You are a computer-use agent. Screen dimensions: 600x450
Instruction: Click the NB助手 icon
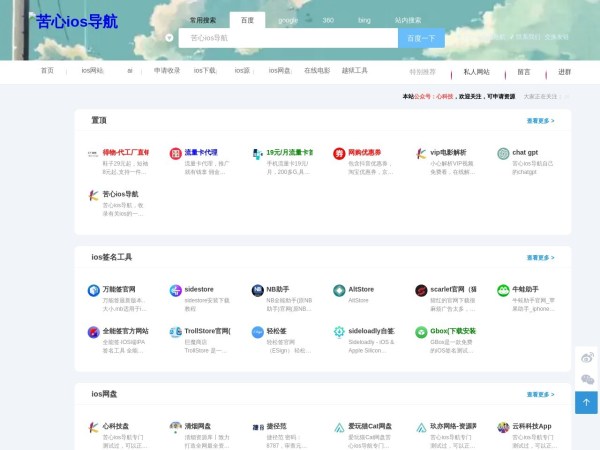257,291
